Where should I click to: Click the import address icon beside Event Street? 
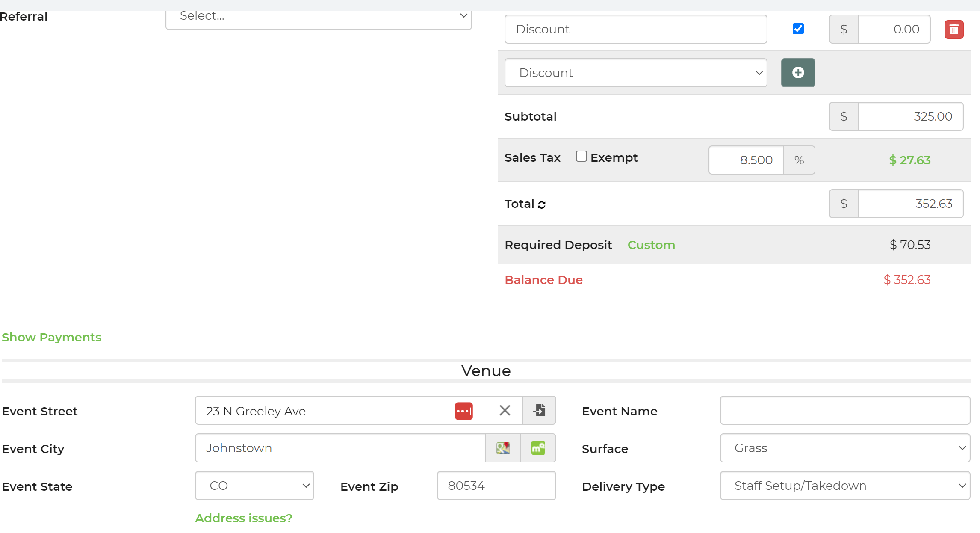pyautogui.click(x=539, y=411)
